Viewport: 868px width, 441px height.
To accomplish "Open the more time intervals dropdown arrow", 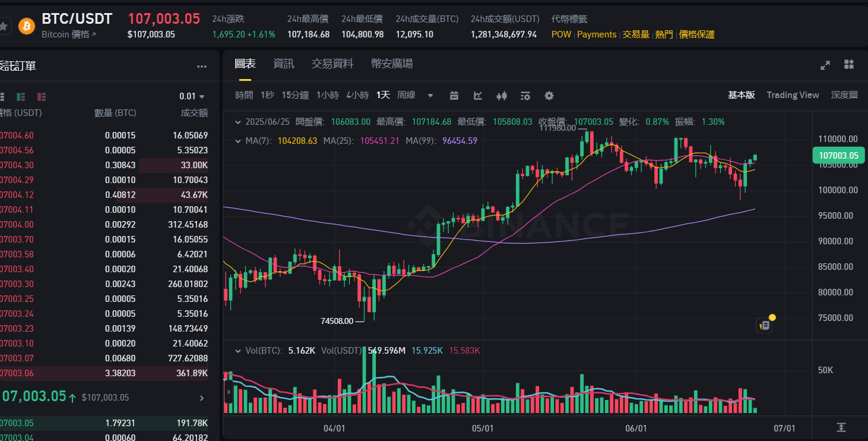I will point(430,96).
